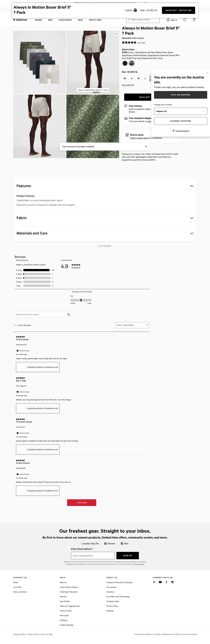
Task: Select size L
Action: click(145, 78)
